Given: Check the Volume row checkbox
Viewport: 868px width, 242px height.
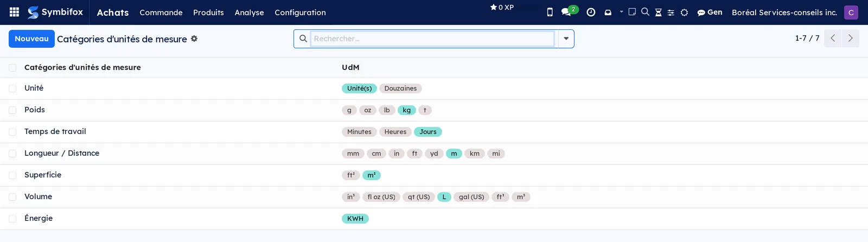Looking at the screenshot, I should pyautogui.click(x=12, y=196).
